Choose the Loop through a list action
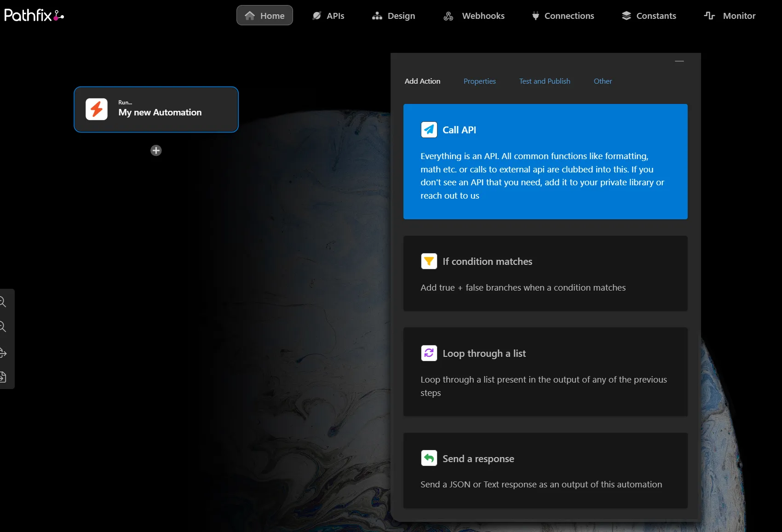This screenshot has height=532, width=782. (546, 372)
